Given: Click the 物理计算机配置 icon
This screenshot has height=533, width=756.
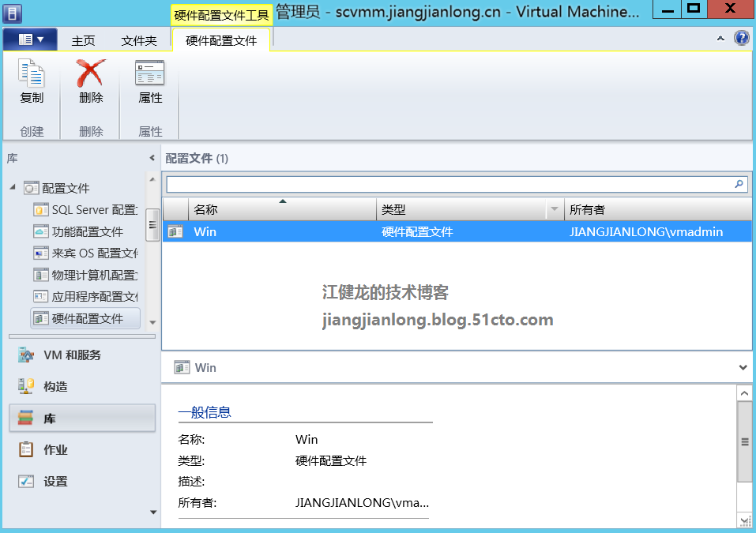Looking at the screenshot, I should (40, 275).
